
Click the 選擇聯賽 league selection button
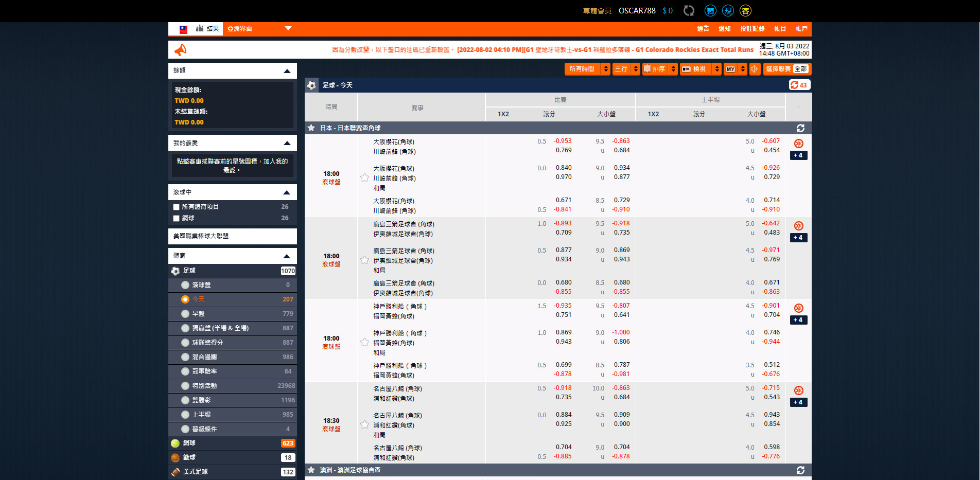(x=786, y=69)
